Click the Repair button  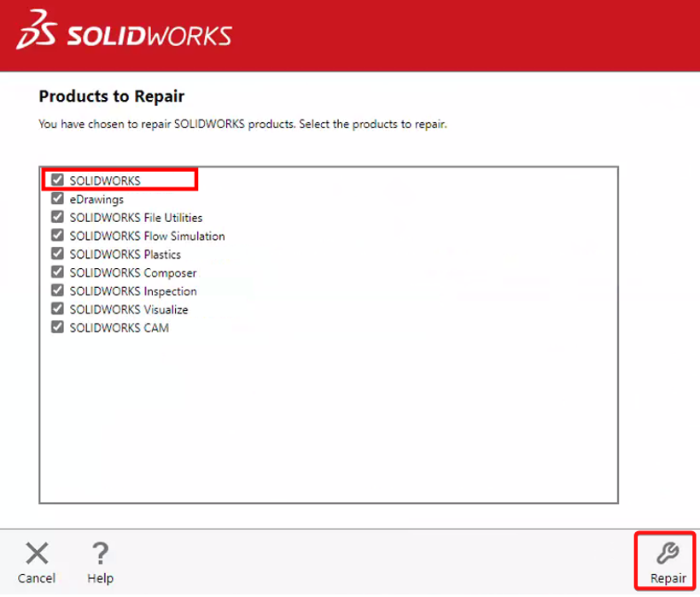[x=666, y=560]
